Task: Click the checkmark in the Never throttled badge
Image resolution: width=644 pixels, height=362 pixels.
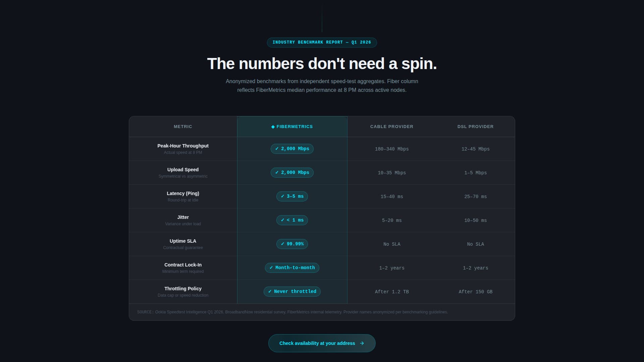Action: tap(270, 292)
